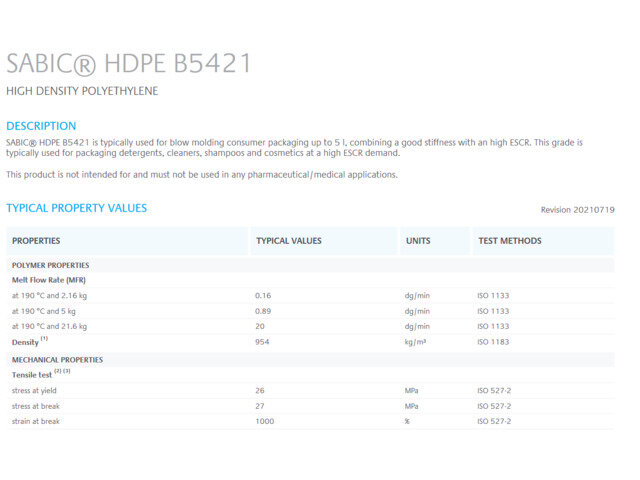Click Revision 20210719 text
Viewport: 640px width, 480px height.
[x=578, y=210]
